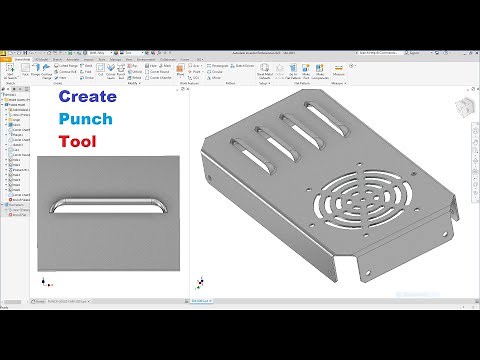Select the Point work feature
The height and width of the screenshot is (360, 480).
[x=195, y=72]
